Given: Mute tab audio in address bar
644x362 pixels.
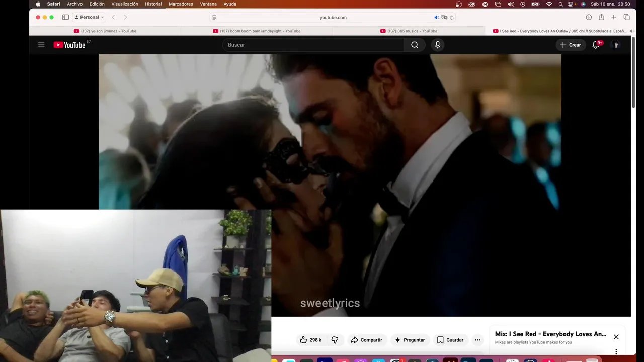Looking at the screenshot, I should tap(437, 17).
